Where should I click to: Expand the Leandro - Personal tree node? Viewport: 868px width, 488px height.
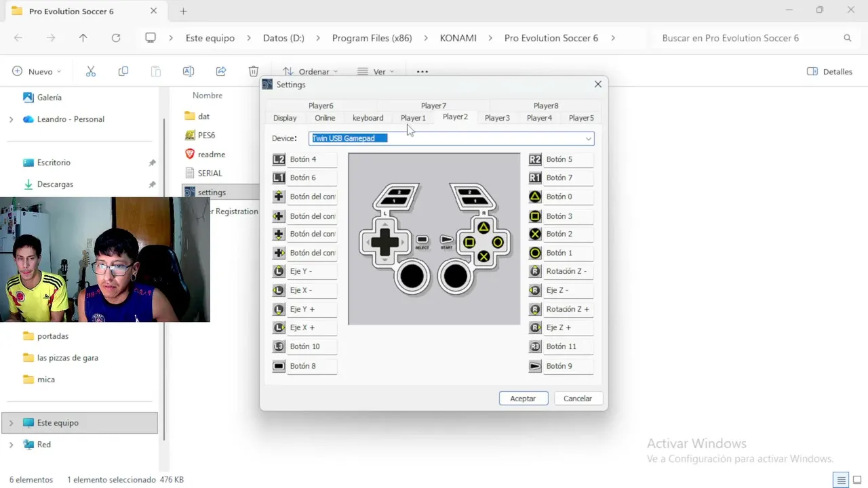(x=11, y=119)
